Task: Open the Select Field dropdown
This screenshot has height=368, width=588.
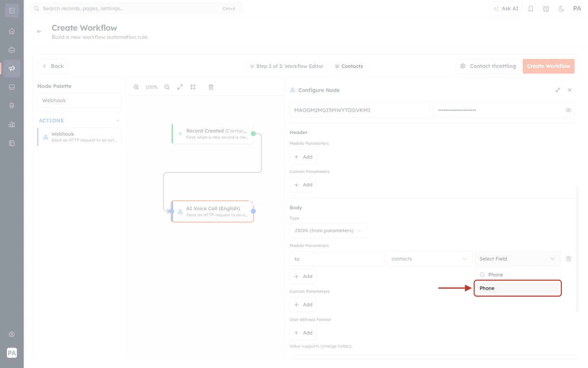Action: (517, 259)
